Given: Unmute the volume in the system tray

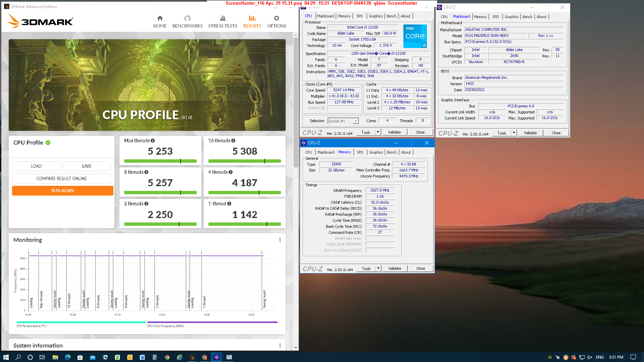Looking at the screenshot, I should pos(590,357).
